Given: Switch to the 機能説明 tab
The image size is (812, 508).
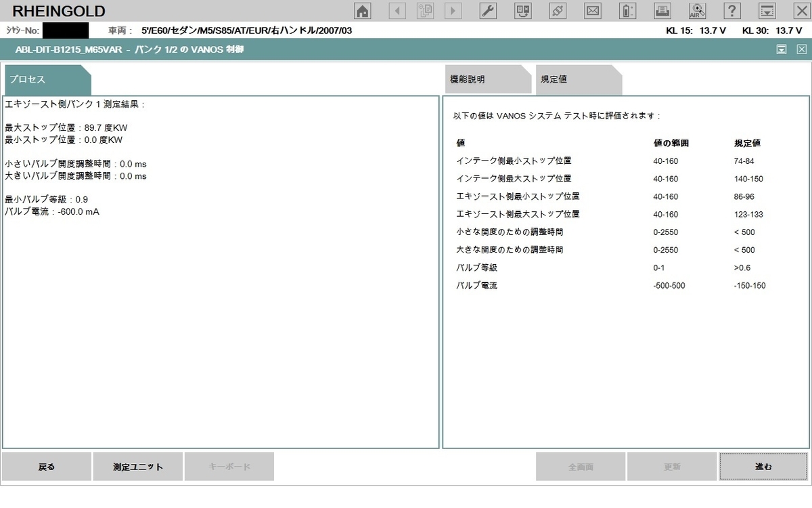Looking at the screenshot, I should [488, 80].
